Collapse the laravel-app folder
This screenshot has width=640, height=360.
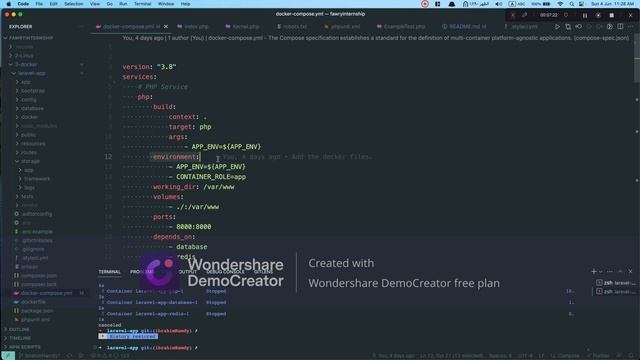coord(31,73)
